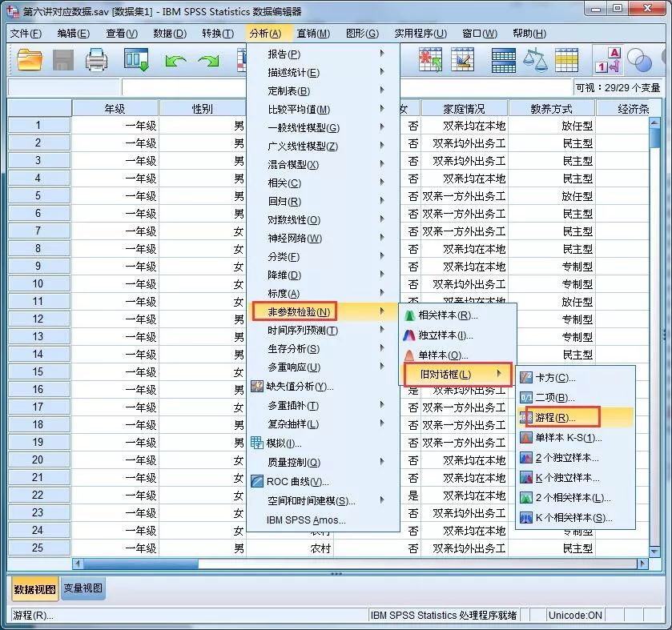Click the K 个独立样本 icon
The image size is (672, 630).
pyautogui.click(x=526, y=478)
